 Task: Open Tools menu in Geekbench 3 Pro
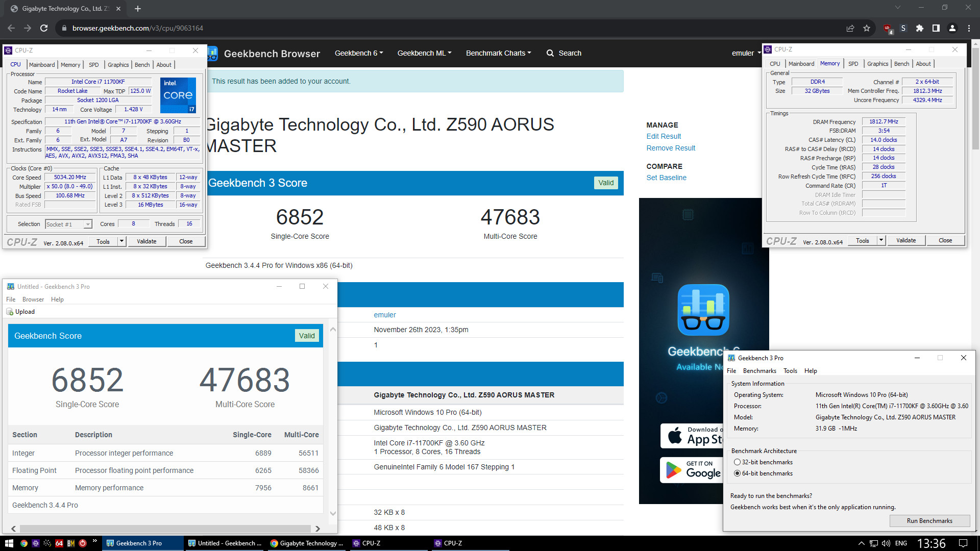pos(790,371)
